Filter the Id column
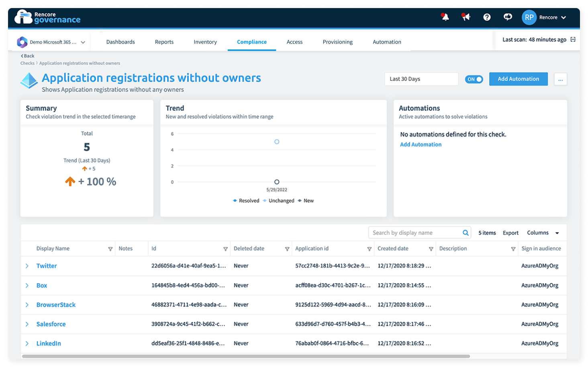588x368 pixels. click(225, 249)
